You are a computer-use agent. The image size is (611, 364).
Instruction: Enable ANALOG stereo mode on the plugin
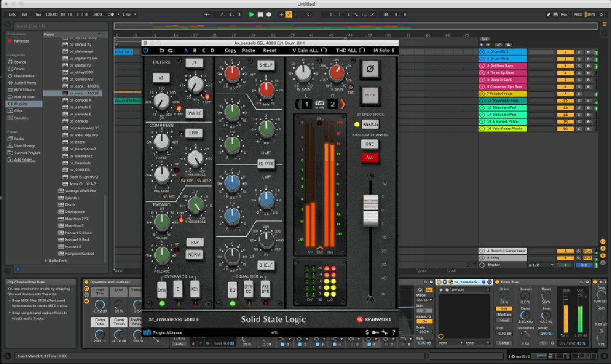coord(370,124)
